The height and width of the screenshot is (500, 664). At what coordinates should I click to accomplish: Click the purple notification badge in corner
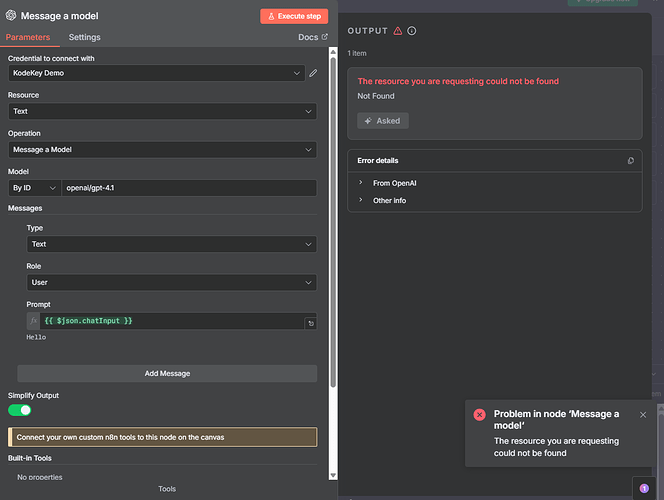(644, 488)
